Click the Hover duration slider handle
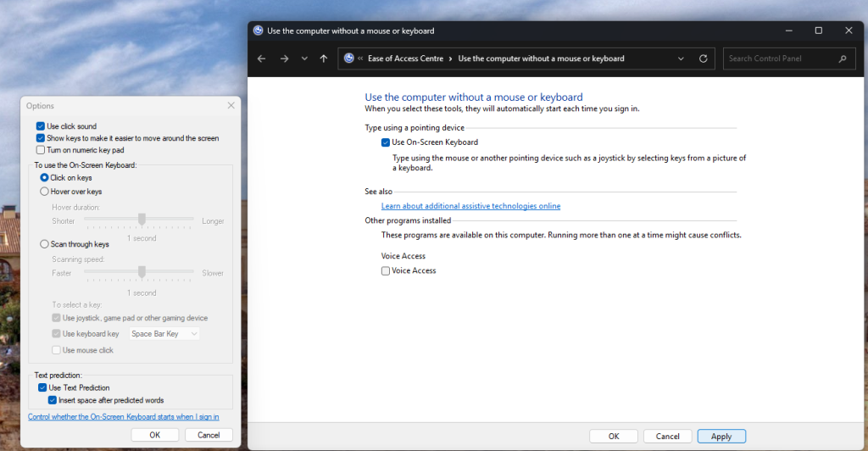868x451 pixels. pyautogui.click(x=142, y=220)
